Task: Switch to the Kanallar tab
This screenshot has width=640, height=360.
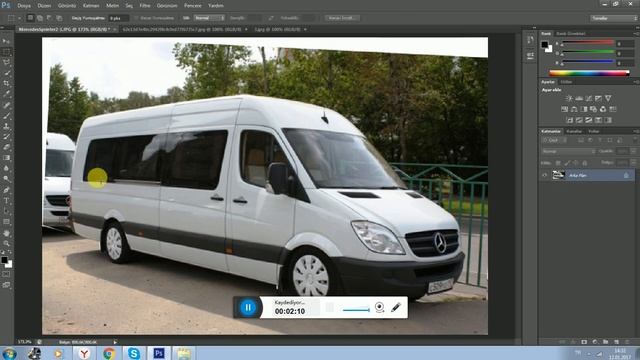Action: 574,131
